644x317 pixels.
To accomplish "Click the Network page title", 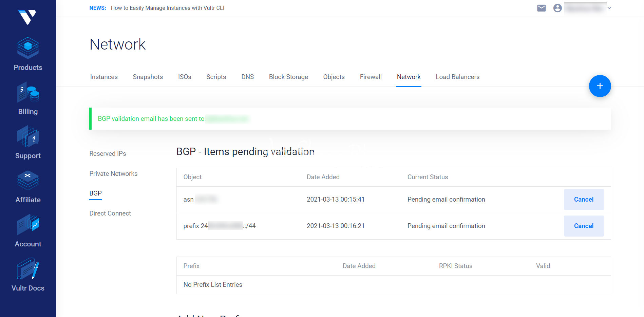I will coord(117,44).
